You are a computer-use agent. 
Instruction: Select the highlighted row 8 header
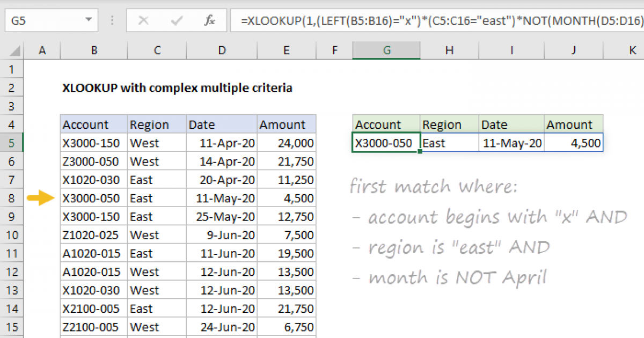(x=12, y=198)
